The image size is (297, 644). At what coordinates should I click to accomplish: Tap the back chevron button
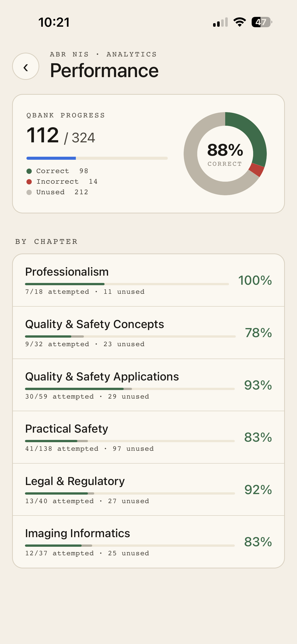pyautogui.click(x=26, y=67)
